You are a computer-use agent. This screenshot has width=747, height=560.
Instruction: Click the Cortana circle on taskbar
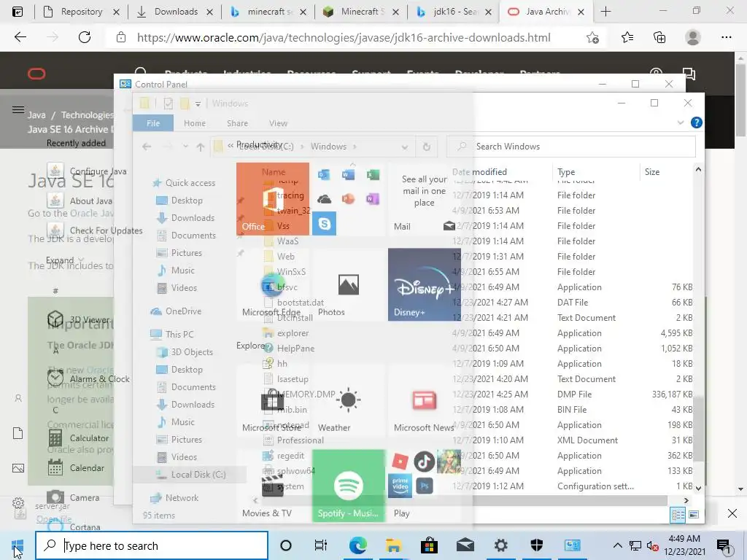[x=286, y=545]
